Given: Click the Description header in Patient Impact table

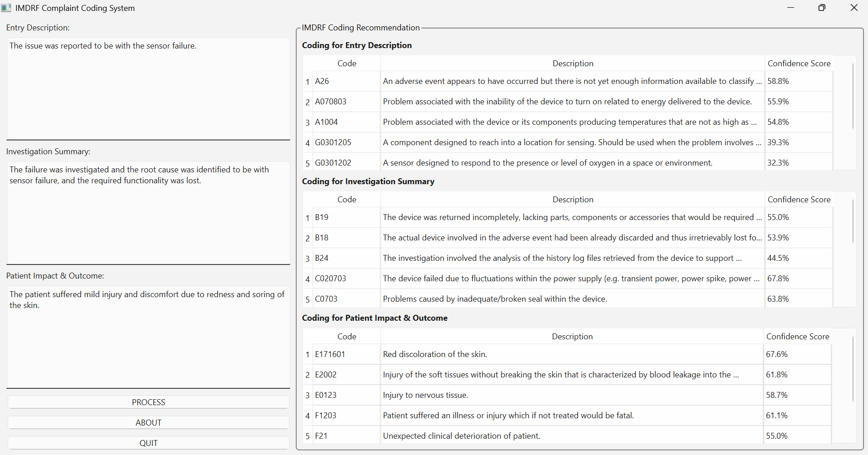Looking at the screenshot, I should (572, 336).
